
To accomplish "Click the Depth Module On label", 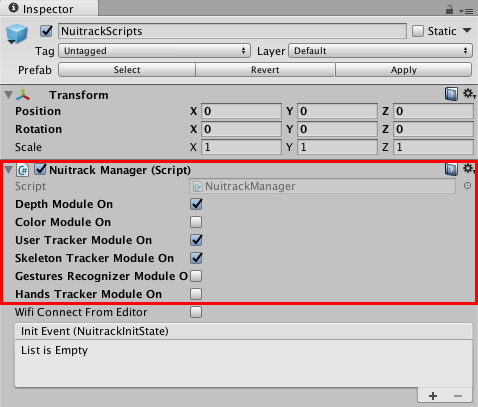I will click(64, 204).
